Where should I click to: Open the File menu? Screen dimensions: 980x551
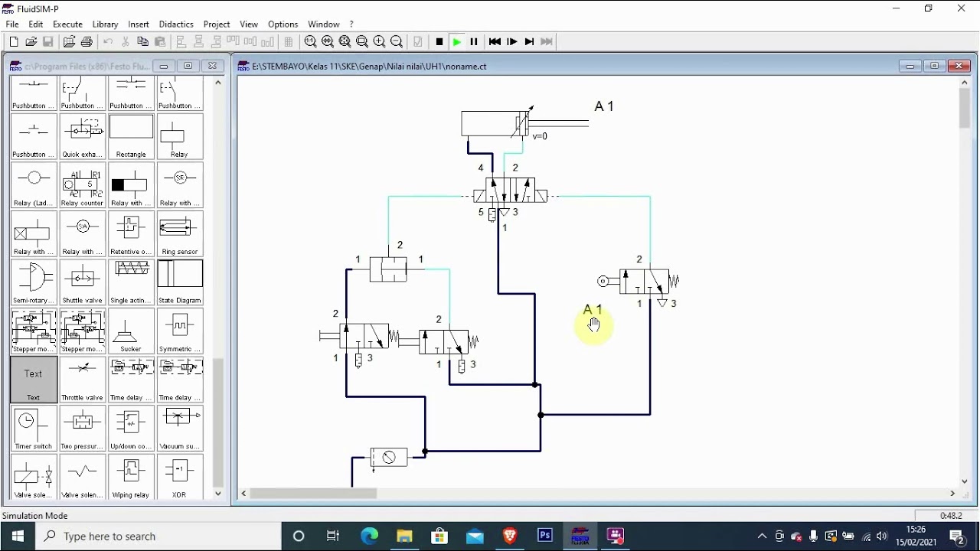pos(12,24)
